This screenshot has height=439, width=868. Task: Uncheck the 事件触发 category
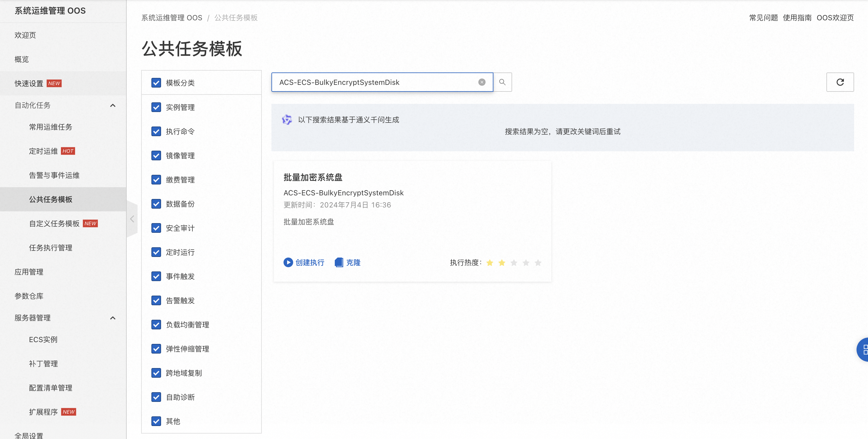(x=156, y=276)
